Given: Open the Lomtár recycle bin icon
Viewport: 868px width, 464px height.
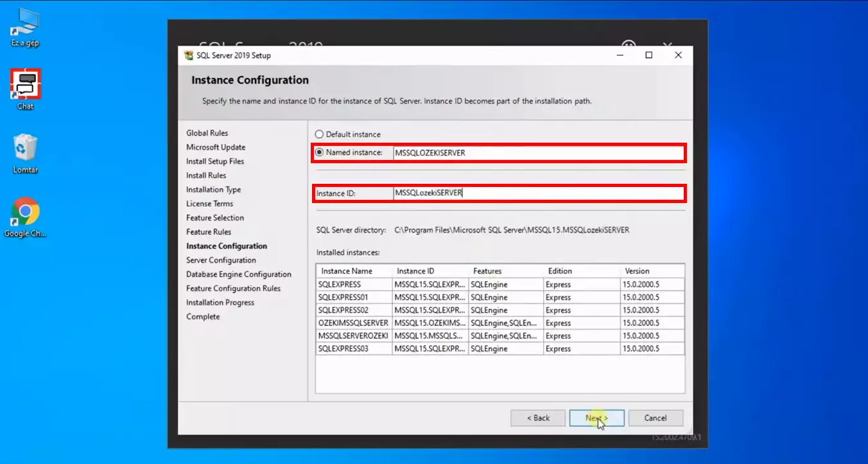Looking at the screenshot, I should pos(25,154).
